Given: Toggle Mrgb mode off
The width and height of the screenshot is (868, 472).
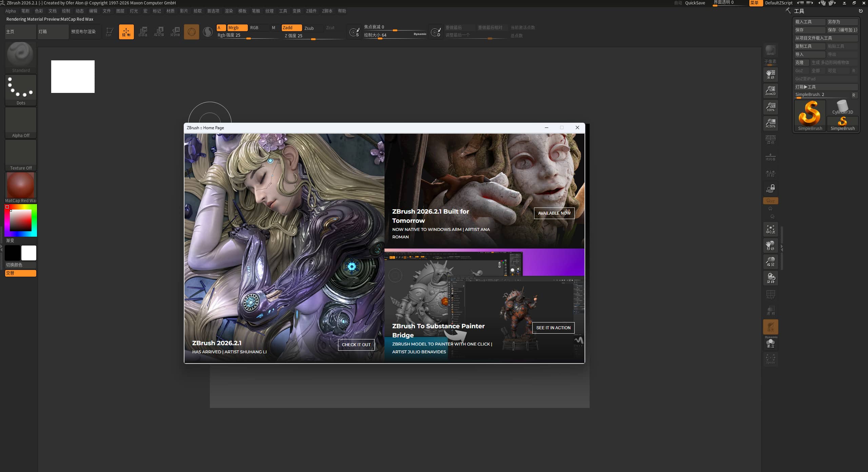Looking at the screenshot, I should [x=237, y=28].
